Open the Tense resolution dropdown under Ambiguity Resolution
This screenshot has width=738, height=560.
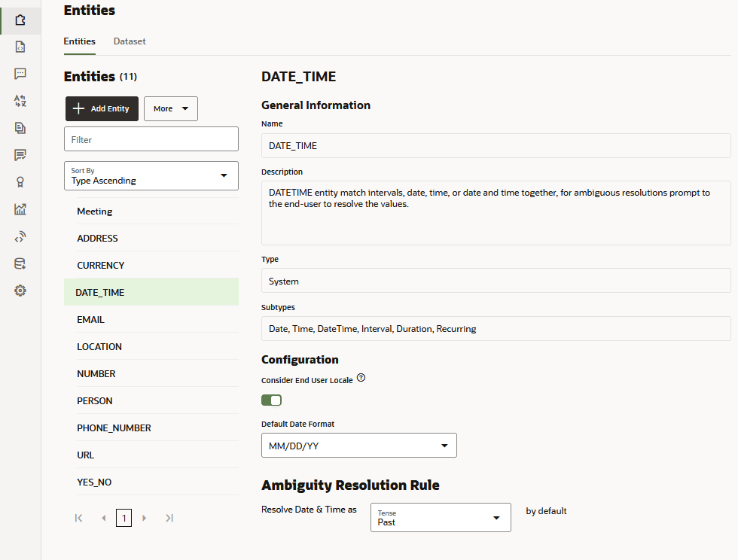pos(441,517)
